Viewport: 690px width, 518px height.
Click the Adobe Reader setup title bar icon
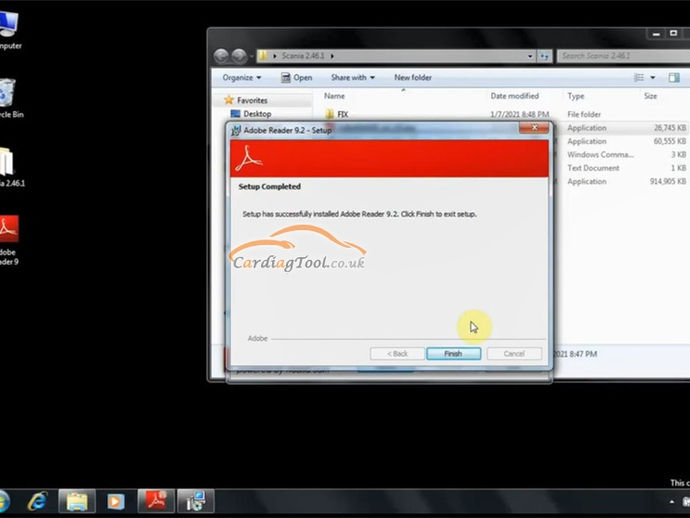point(236,130)
